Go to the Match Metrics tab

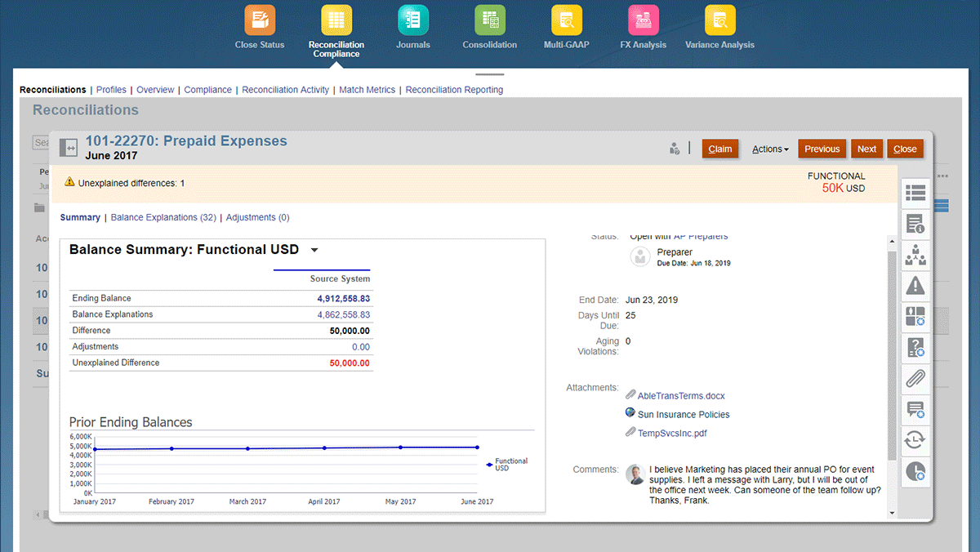[367, 90]
